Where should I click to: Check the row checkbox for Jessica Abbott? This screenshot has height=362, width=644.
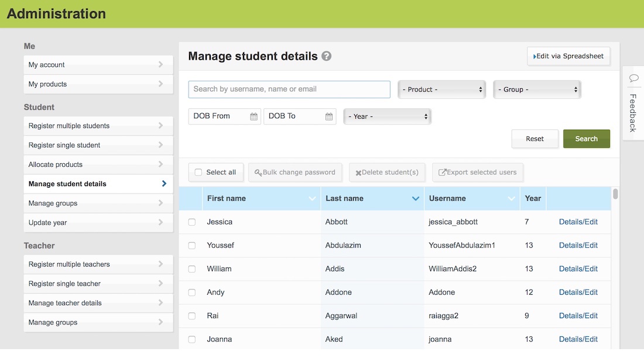pos(191,222)
